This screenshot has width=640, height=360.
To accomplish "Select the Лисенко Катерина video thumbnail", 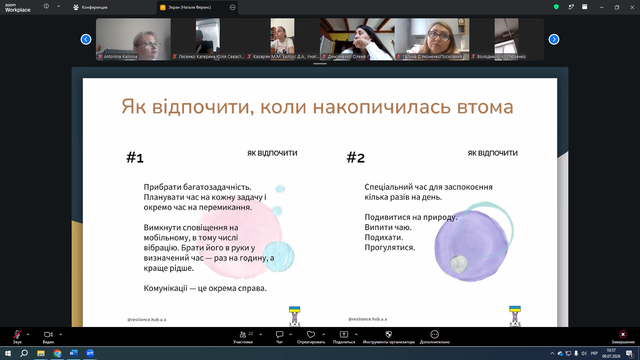I will pyautogui.click(x=208, y=39).
